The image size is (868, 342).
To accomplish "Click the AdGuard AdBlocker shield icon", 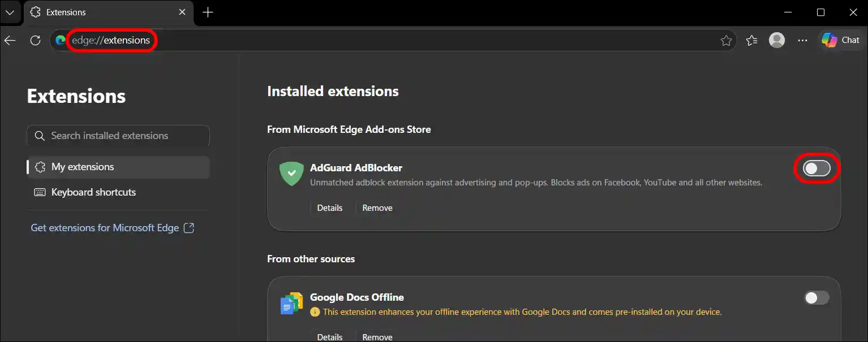I will click(291, 174).
